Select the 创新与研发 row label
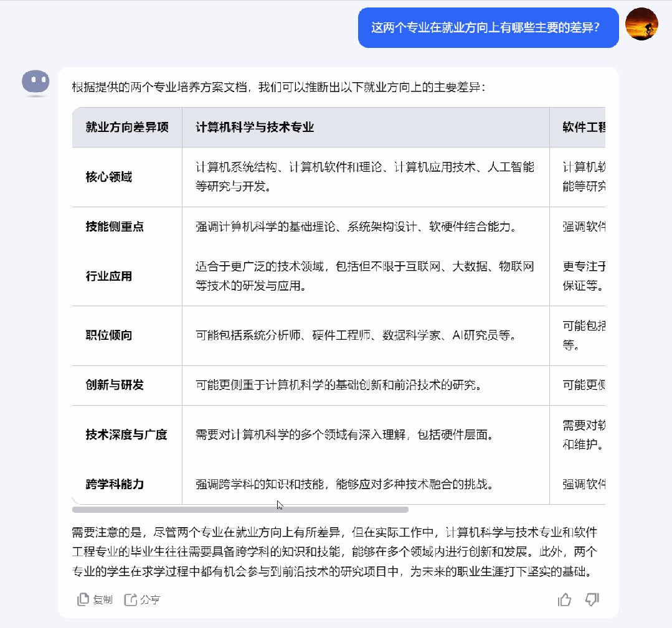672x628 pixels. click(x=115, y=385)
